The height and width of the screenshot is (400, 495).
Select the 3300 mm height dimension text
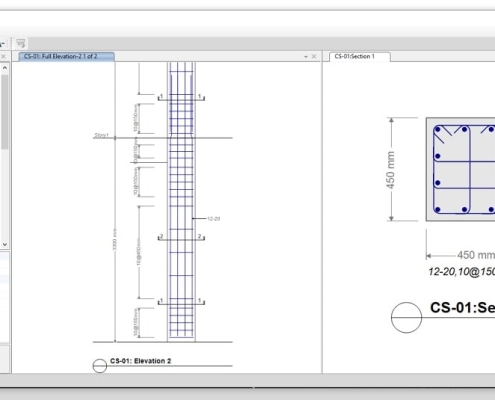pyautogui.click(x=115, y=239)
